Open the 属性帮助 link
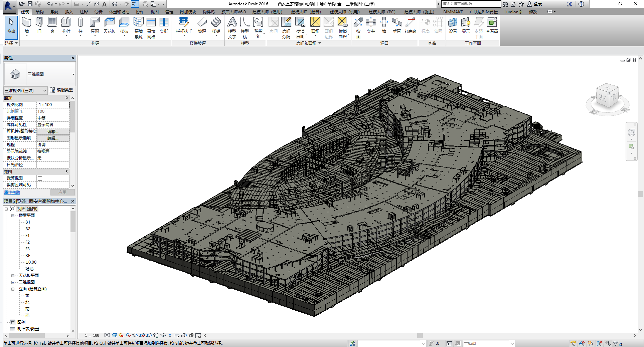Viewport: 644px width, 347px height. click(x=12, y=193)
